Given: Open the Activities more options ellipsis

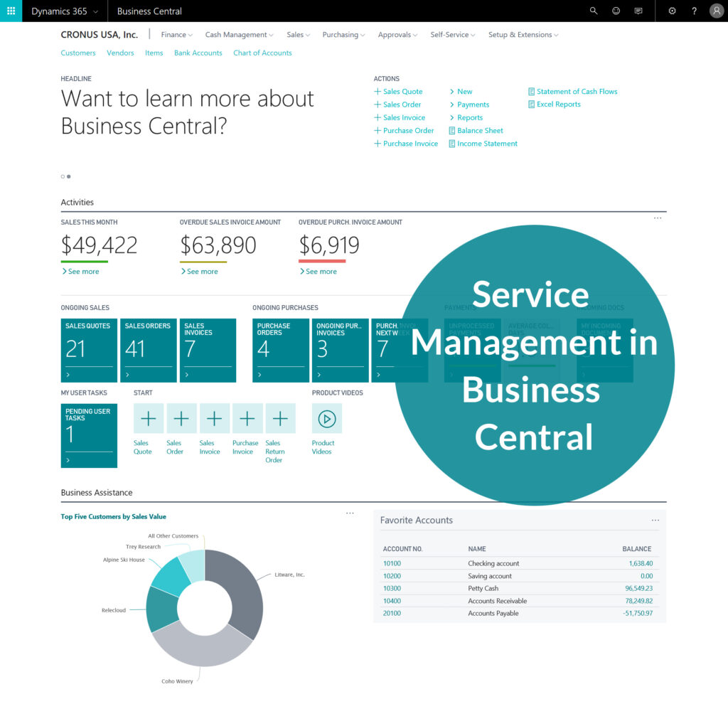Looking at the screenshot, I should tap(658, 218).
